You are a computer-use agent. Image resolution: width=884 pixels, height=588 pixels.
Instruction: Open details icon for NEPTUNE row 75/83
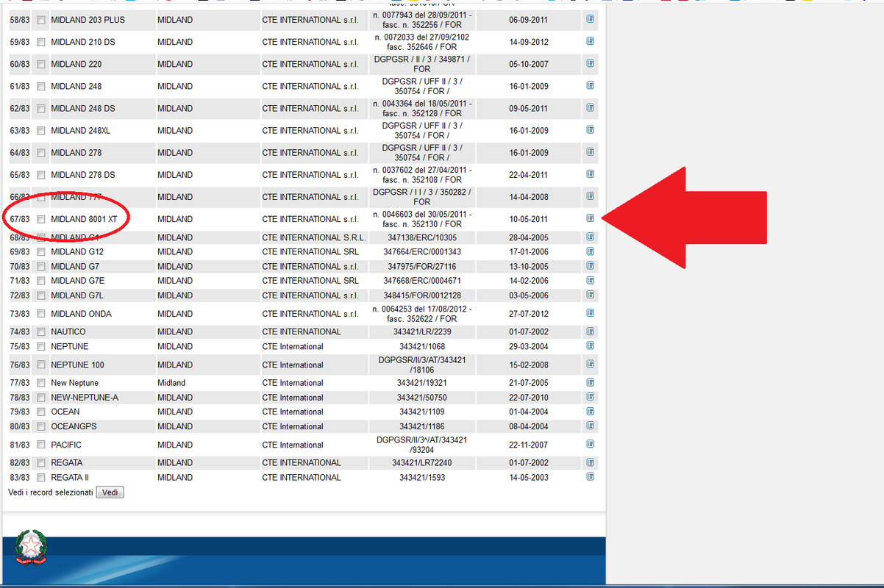(x=590, y=345)
